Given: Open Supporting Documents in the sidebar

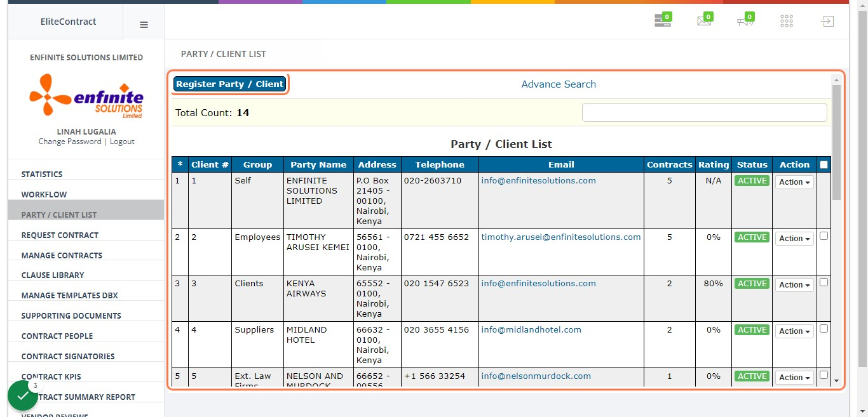Looking at the screenshot, I should (71, 315).
